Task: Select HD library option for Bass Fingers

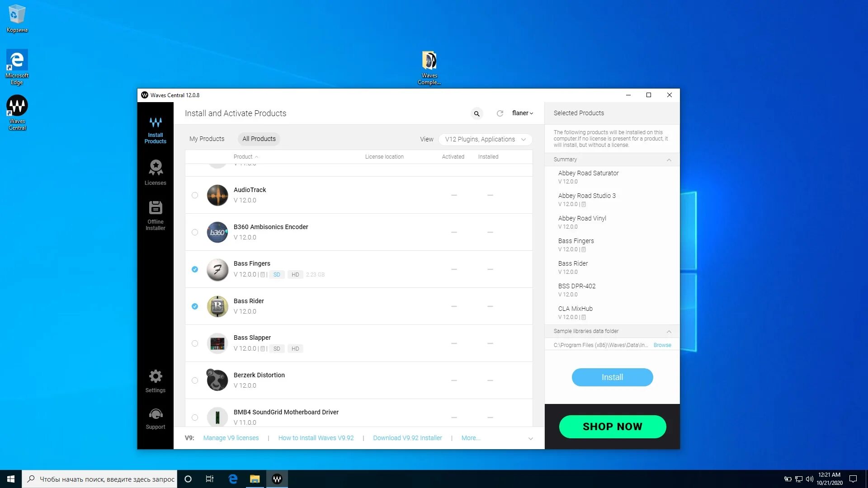Action: point(295,275)
